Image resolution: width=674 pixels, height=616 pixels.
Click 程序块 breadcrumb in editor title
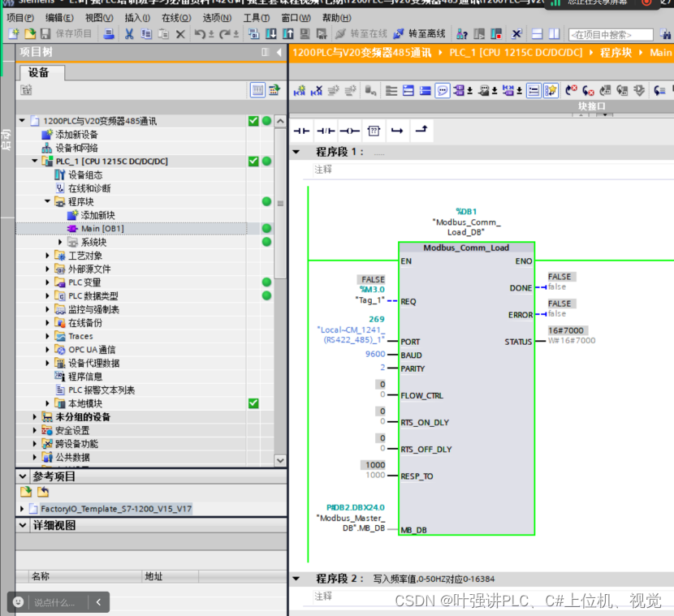tap(616, 53)
